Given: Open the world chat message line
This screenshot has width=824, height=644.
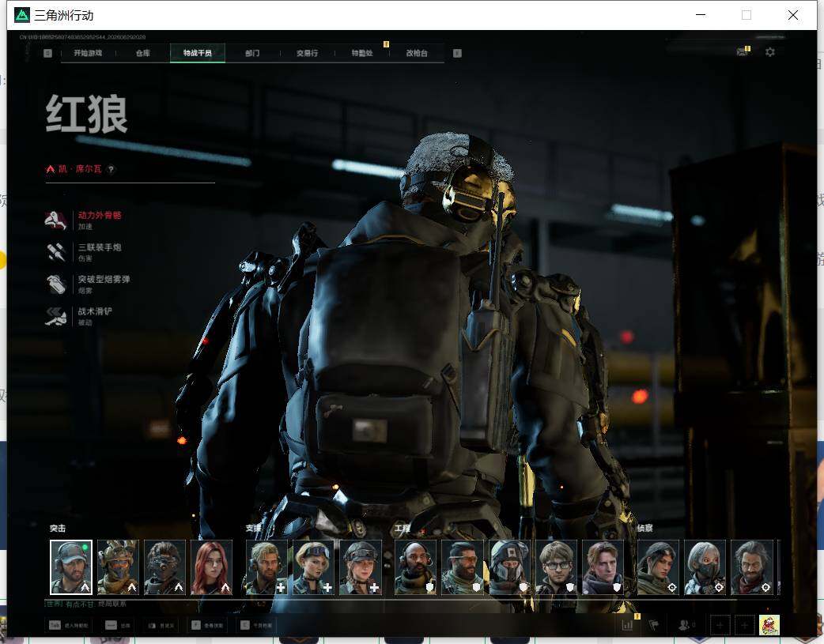Looking at the screenshot, I should (x=85, y=604).
